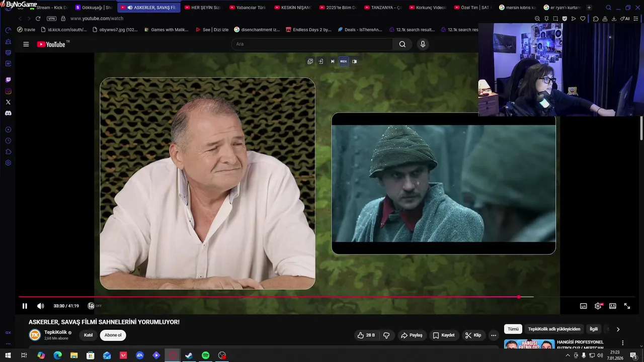
Task: Open the video player settings gear
Action: click(598, 306)
